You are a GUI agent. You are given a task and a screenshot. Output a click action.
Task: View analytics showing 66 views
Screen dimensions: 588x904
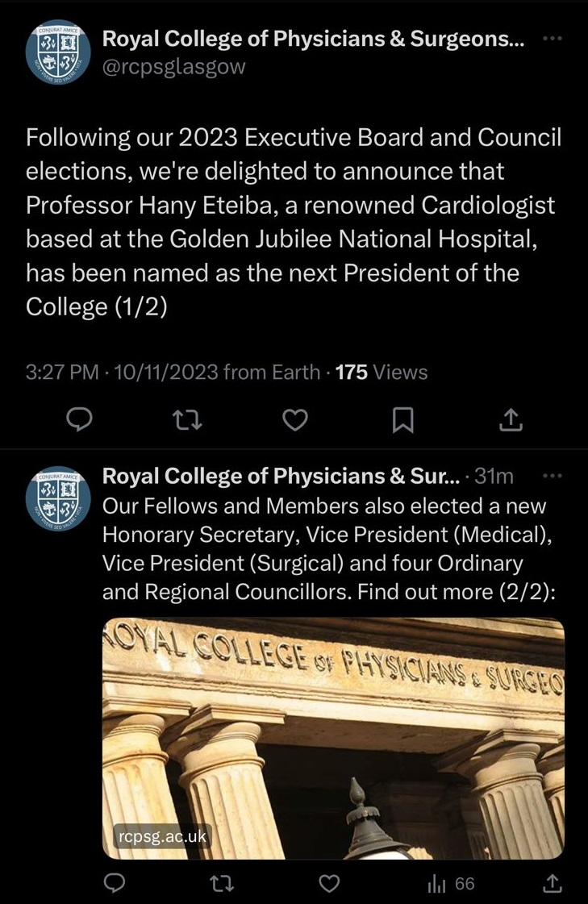pos(451,884)
